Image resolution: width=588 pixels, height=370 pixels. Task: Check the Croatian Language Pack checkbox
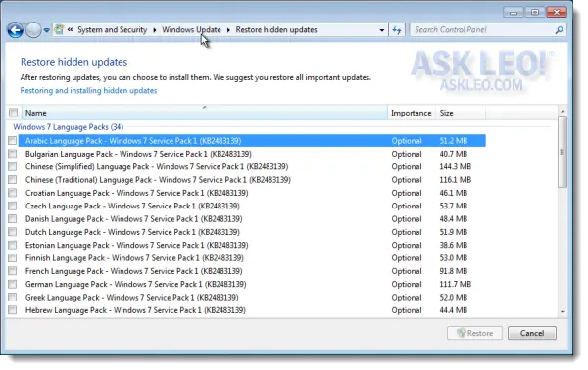13,193
